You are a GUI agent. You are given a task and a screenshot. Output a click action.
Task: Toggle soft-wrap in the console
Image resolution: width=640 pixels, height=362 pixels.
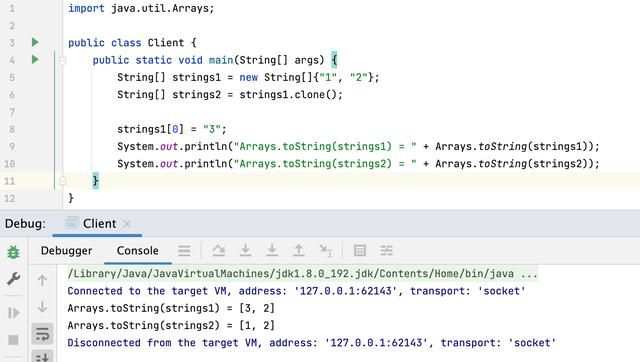coord(42,334)
